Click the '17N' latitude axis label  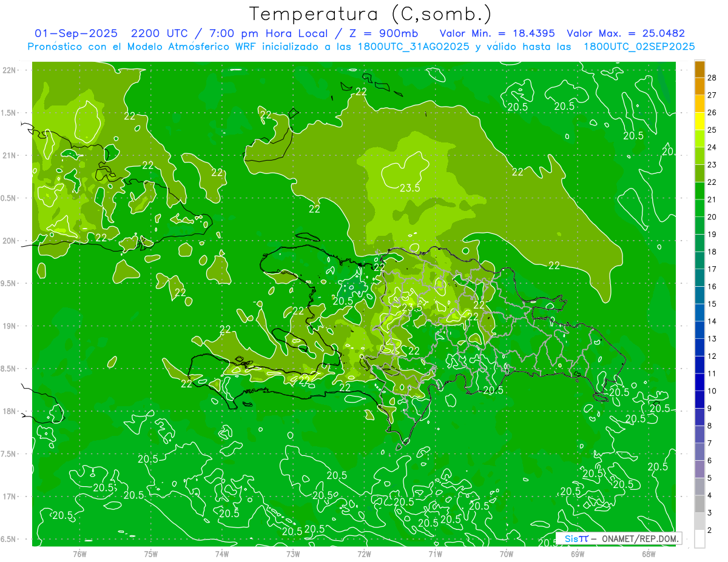click(x=10, y=497)
